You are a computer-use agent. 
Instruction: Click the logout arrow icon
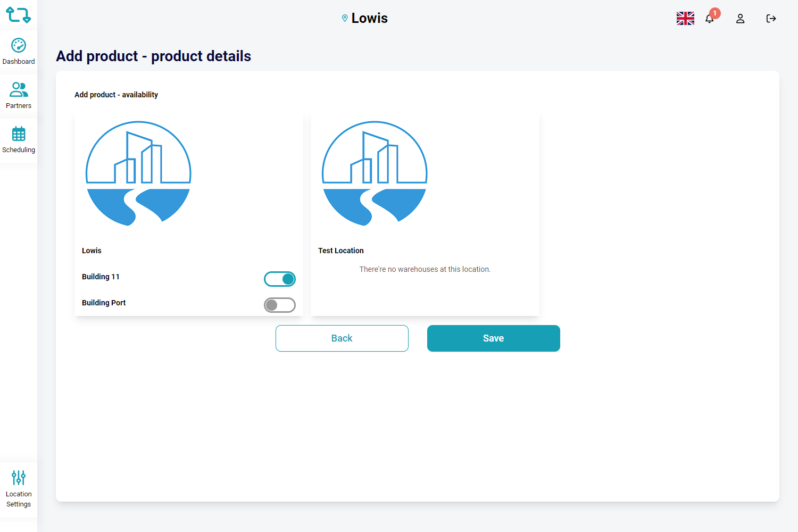(x=771, y=19)
